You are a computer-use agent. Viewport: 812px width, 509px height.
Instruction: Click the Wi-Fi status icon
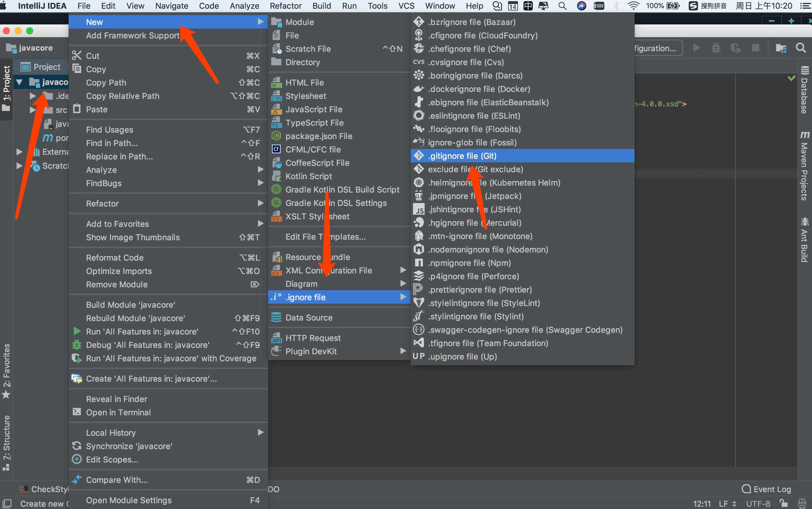tap(633, 6)
